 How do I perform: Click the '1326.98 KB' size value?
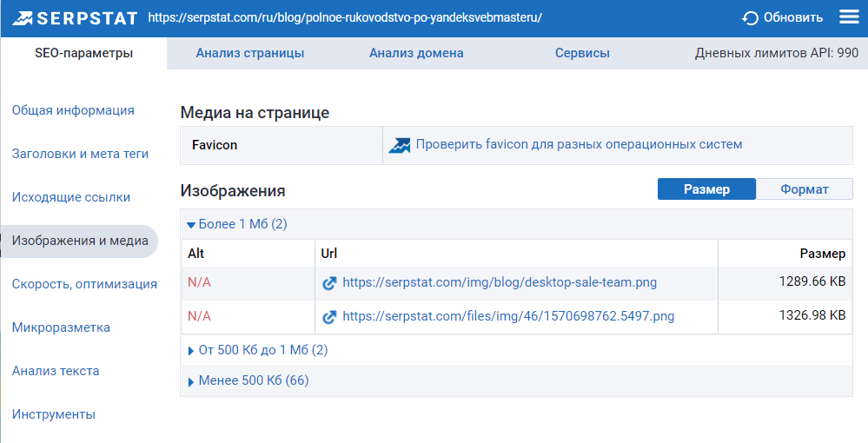point(812,315)
